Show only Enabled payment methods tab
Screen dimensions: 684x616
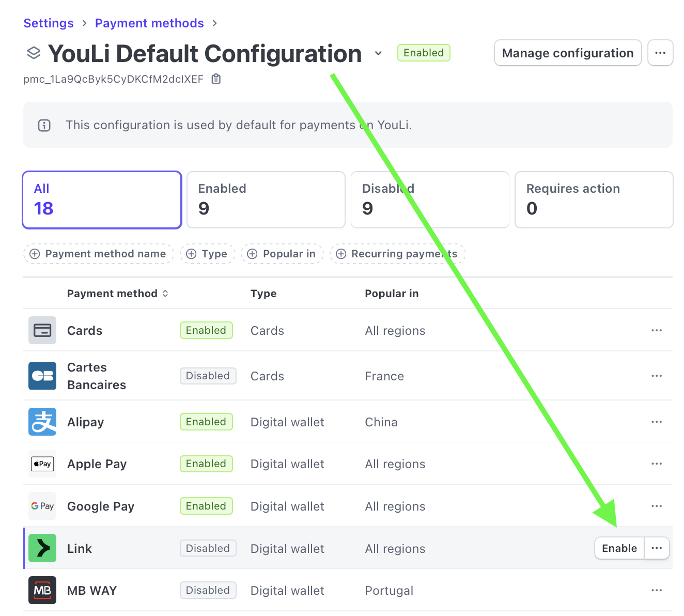coord(266,199)
